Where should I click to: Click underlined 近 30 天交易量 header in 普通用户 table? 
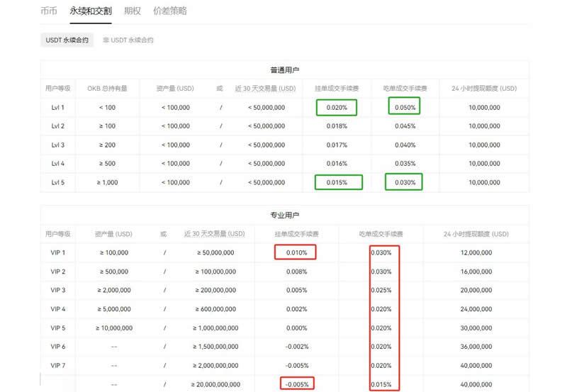click(266, 89)
